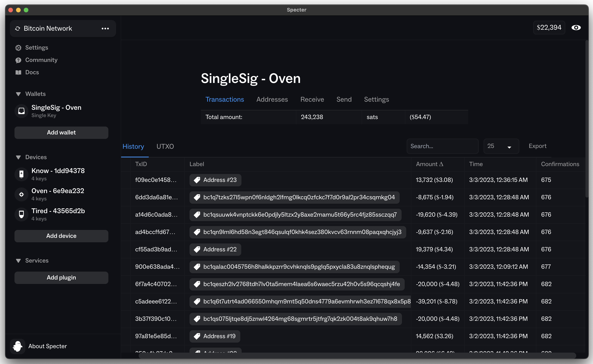
Task: Click the TxID column header
Action: tap(141, 164)
